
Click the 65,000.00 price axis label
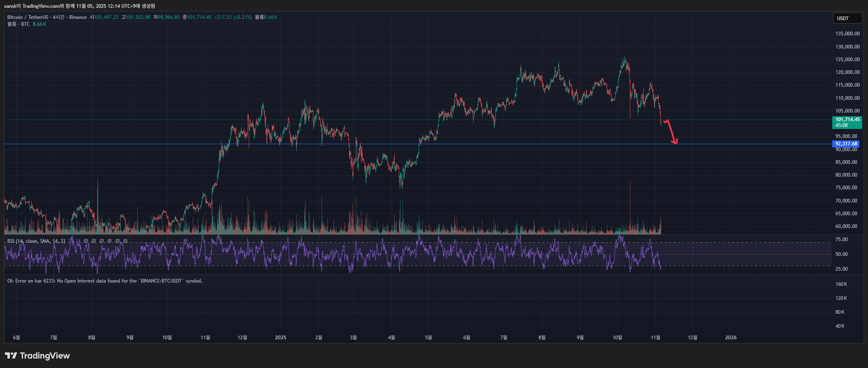coord(846,214)
